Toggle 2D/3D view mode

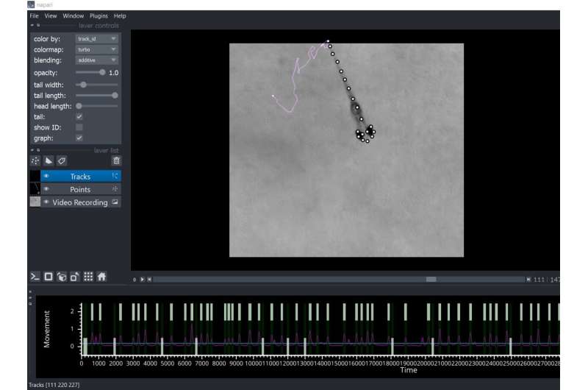[x=49, y=277]
